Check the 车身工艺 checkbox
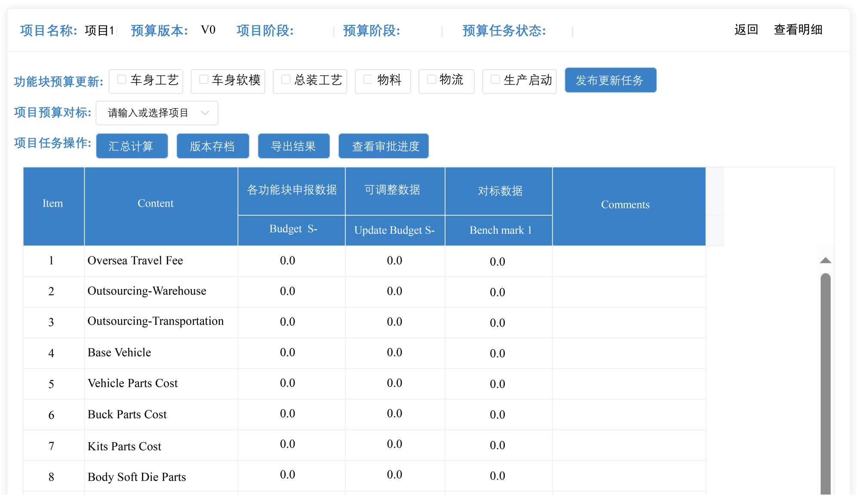Screen dimensions: 860x504 122,79
